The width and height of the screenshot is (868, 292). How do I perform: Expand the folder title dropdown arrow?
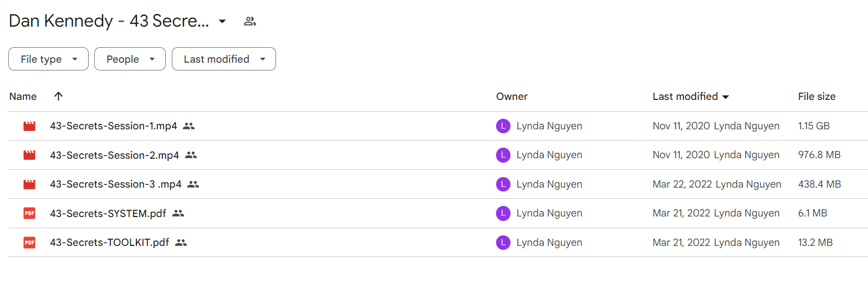tap(222, 22)
